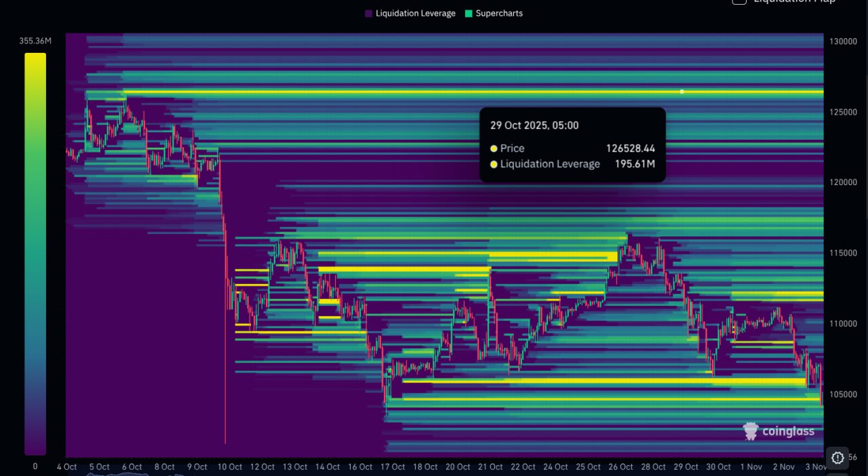Click the yellow dot beside tooltip Liquidation Leverage
Image resolution: width=868 pixels, height=476 pixels.
coord(494,164)
